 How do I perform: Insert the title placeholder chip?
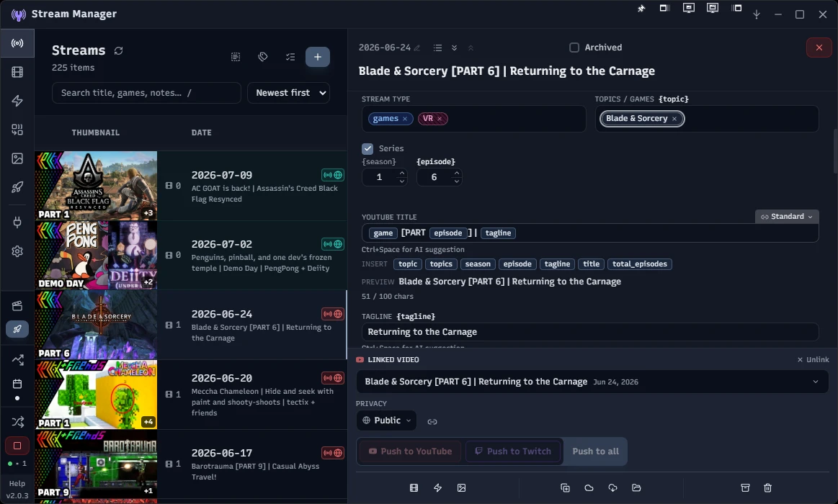click(591, 264)
